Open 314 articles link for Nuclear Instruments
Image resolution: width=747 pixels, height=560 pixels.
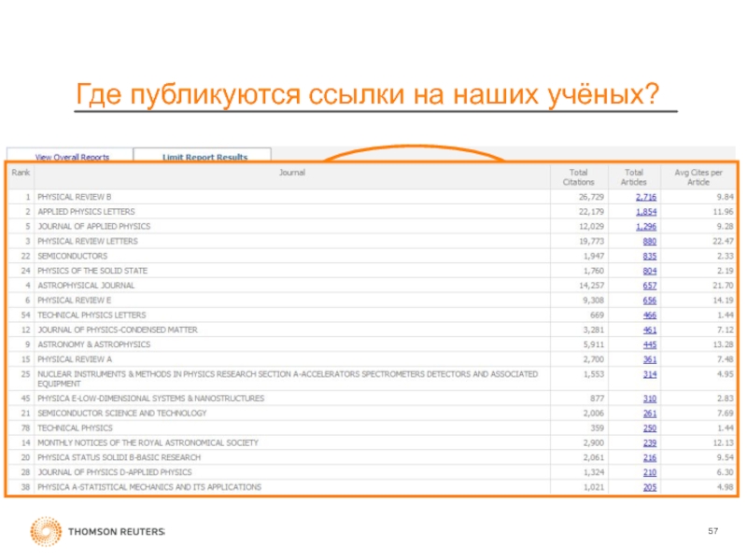(x=649, y=374)
